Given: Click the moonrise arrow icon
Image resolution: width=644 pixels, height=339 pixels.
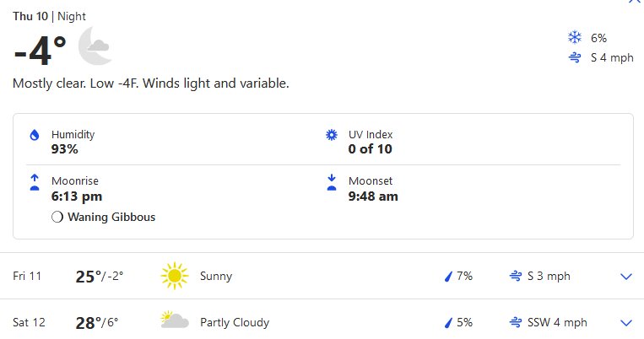Looking at the screenshot, I should (x=35, y=183).
